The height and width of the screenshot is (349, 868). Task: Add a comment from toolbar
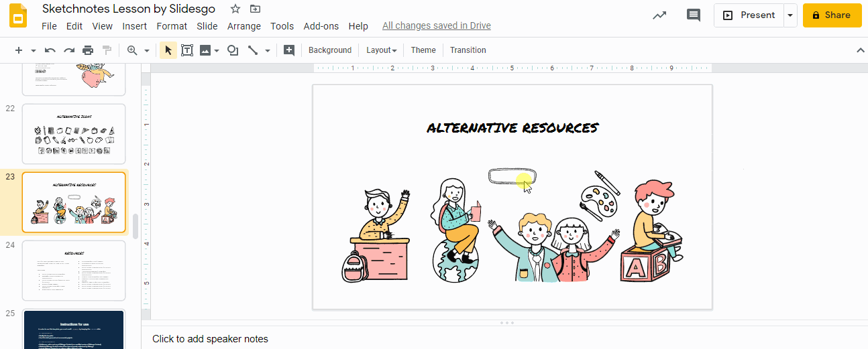[x=289, y=50]
